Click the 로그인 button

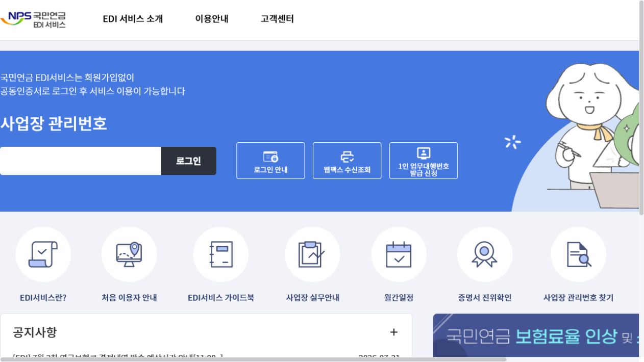pyautogui.click(x=189, y=161)
